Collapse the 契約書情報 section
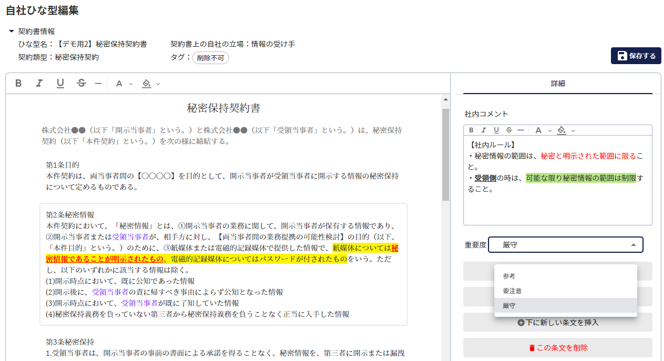This screenshot has width=664, height=361. point(11,31)
